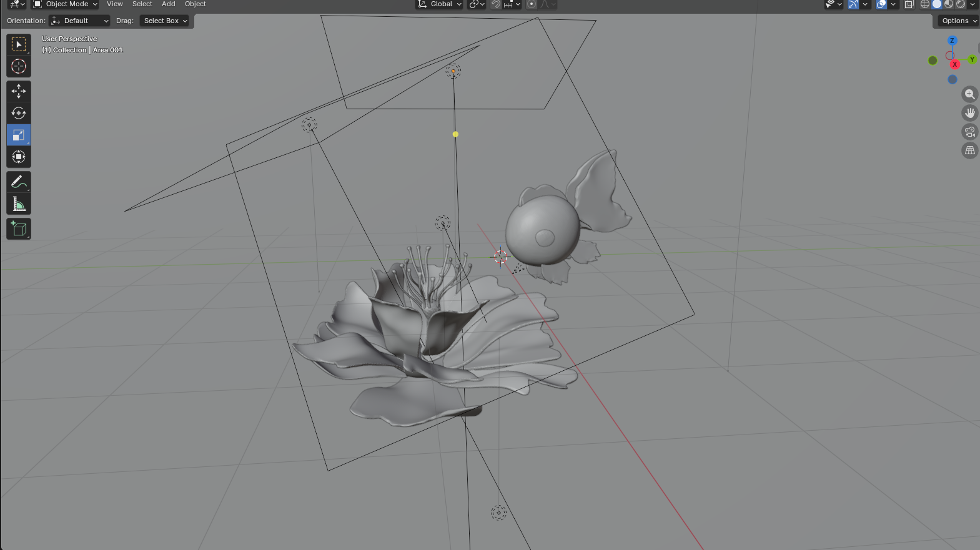The height and width of the screenshot is (550, 980).
Task: Click the active Scale tool
Action: pyautogui.click(x=19, y=135)
